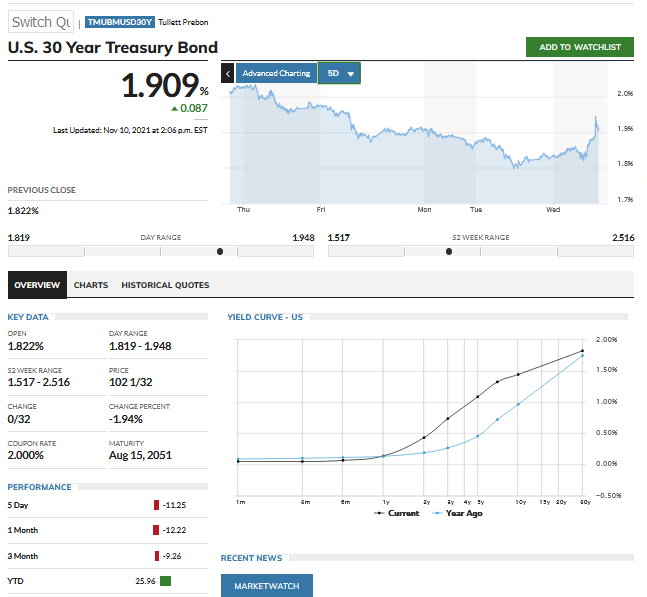Click the Maturity Aug 15, 2051 value
The height and width of the screenshot is (597, 647).
pyautogui.click(x=140, y=455)
